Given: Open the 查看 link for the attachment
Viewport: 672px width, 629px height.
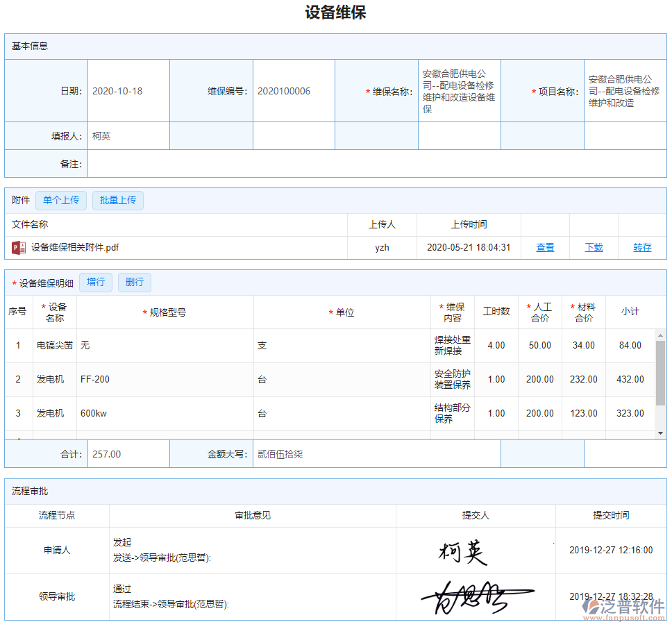Looking at the screenshot, I should (546, 247).
